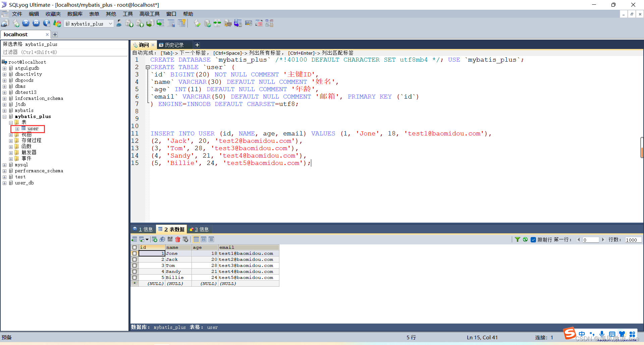Open the new query editor icon
The width and height of the screenshot is (644, 345).
click(16, 23)
